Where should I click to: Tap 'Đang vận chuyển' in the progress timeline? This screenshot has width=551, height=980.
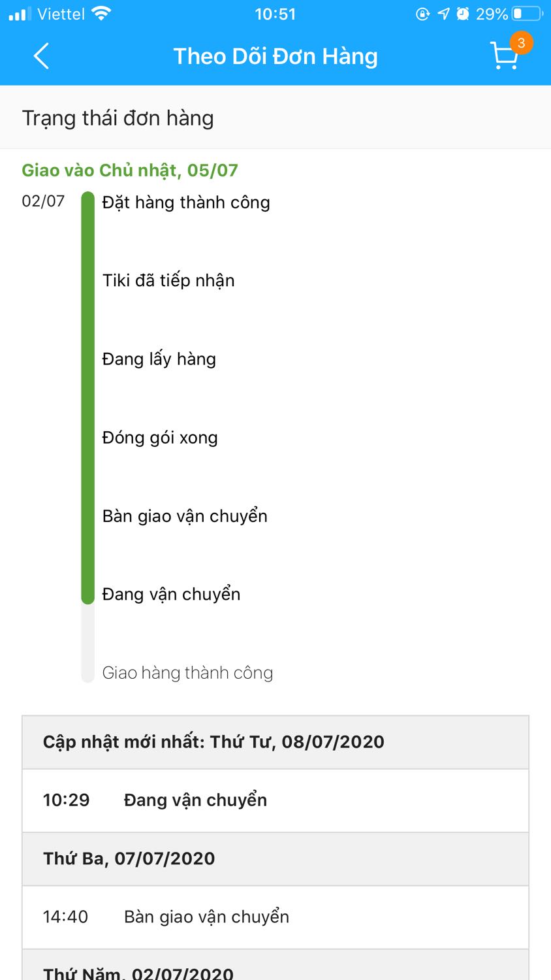171,595
